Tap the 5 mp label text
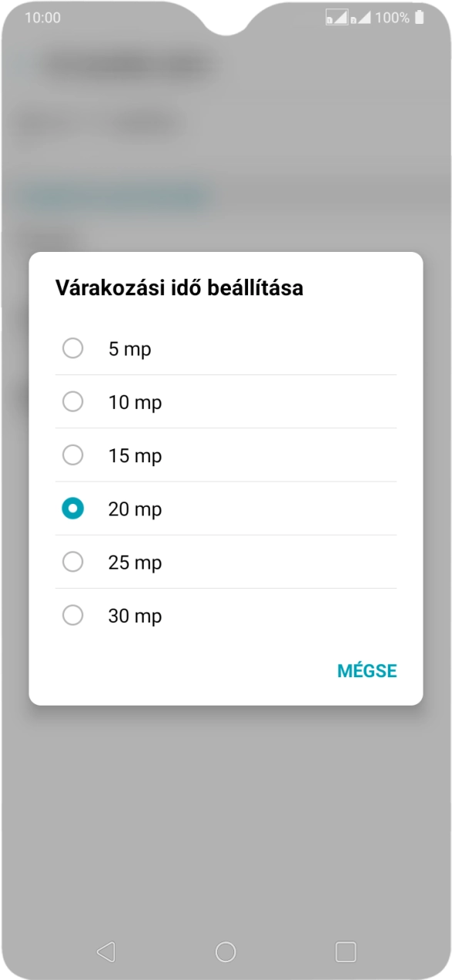This screenshot has width=452, height=980. click(129, 348)
